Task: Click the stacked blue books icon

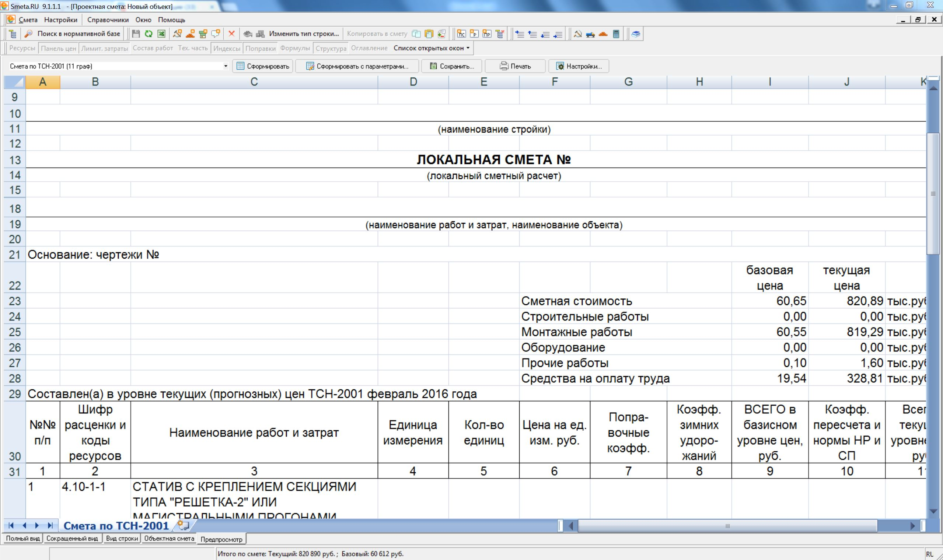Action: pyautogui.click(x=636, y=34)
